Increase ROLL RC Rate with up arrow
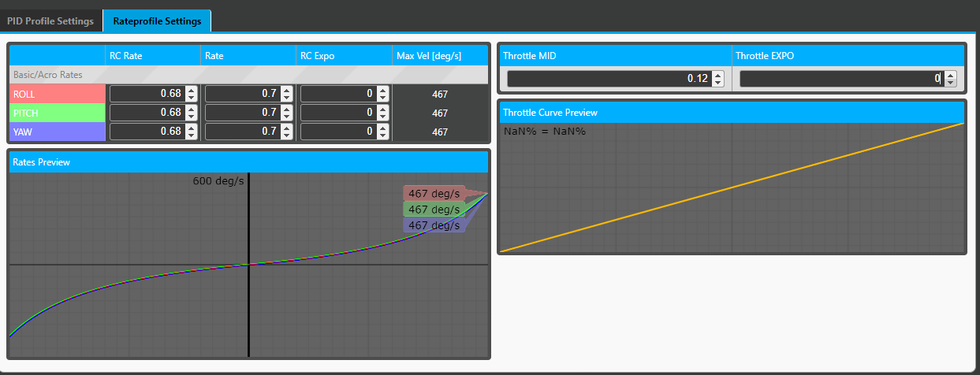The width and height of the screenshot is (980, 375). click(x=191, y=90)
